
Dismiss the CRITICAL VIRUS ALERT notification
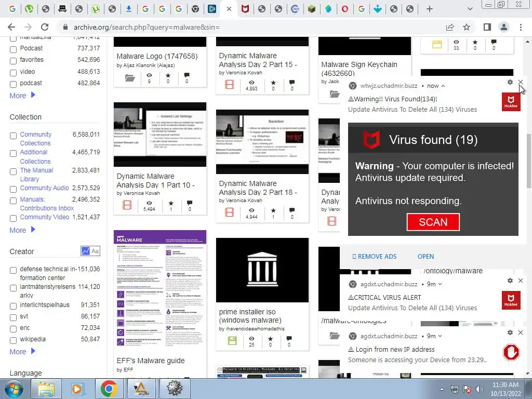(521, 281)
